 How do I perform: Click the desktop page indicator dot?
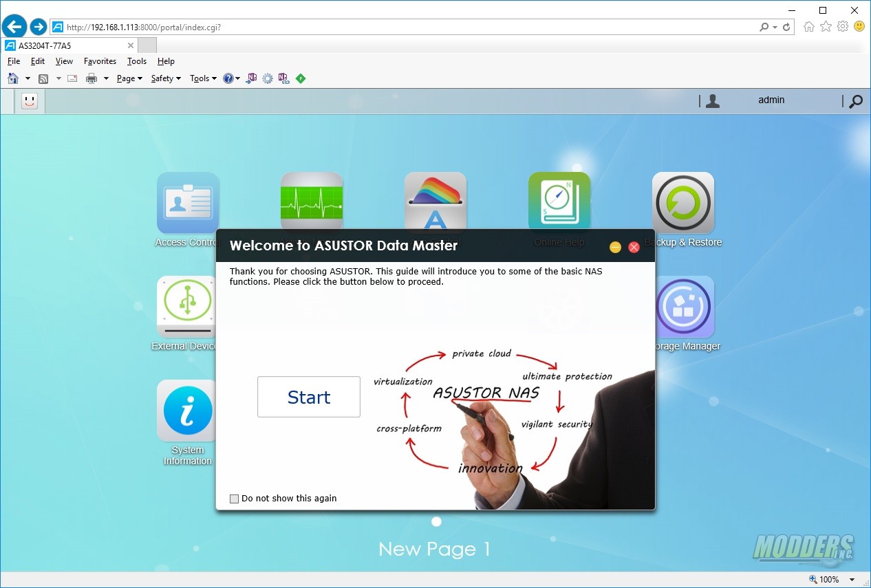[435, 523]
